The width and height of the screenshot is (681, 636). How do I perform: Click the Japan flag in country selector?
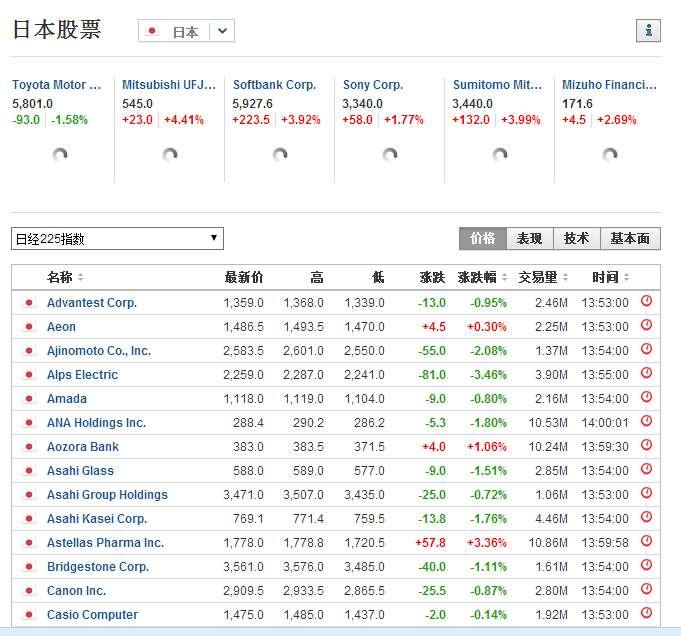(152, 31)
